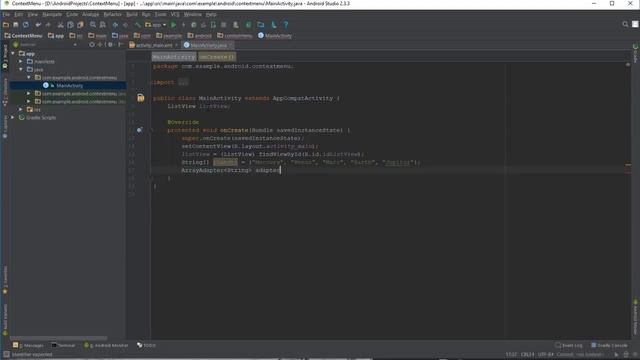The width and height of the screenshot is (640, 360).
Task: Open the Terminal tool window
Action: [x=63, y=345]
